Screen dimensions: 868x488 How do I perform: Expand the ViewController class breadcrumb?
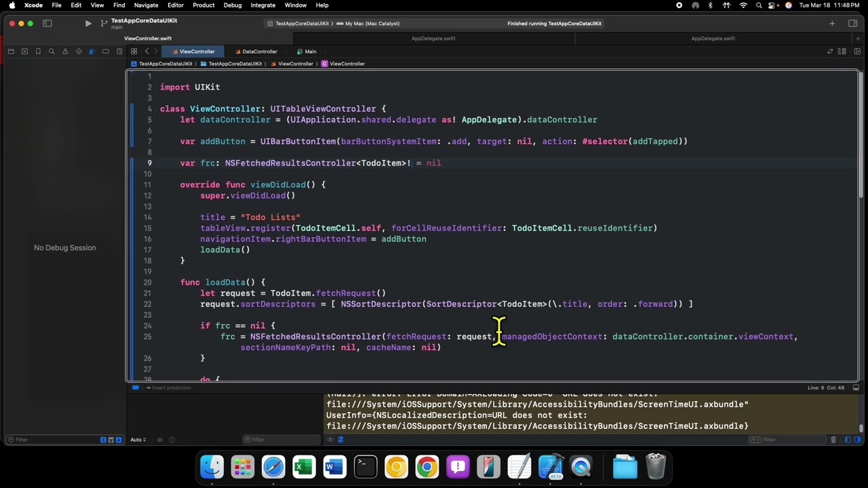click(x=343, y=64)
